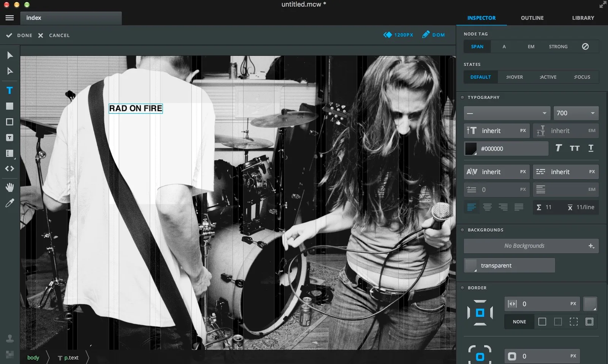Select the text input field tool
Viewport: 608px width, 364px height.
pyautogui.click(x=10, y=154)
